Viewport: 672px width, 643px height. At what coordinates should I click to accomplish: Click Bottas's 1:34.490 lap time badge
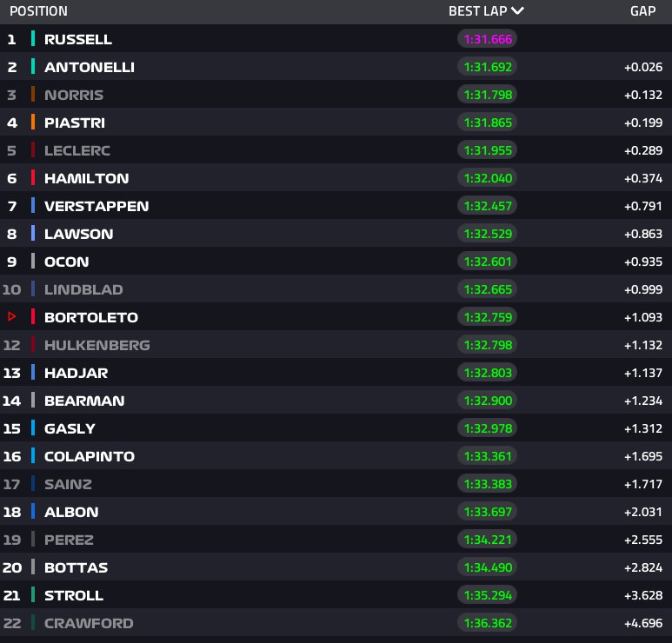[x=487, y=567]
